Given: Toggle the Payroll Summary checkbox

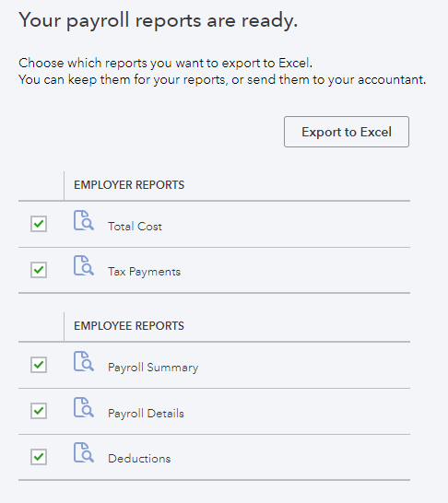Looking at the screenshot, I should click(39, 365).
